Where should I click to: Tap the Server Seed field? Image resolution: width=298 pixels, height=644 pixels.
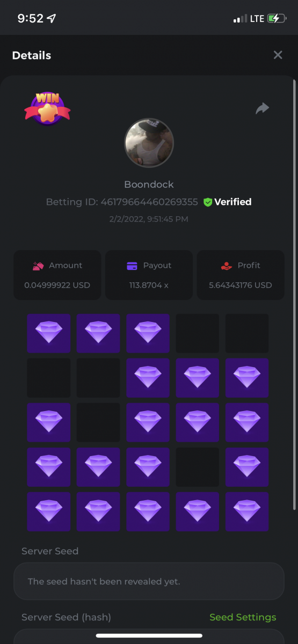coord(149,581)
